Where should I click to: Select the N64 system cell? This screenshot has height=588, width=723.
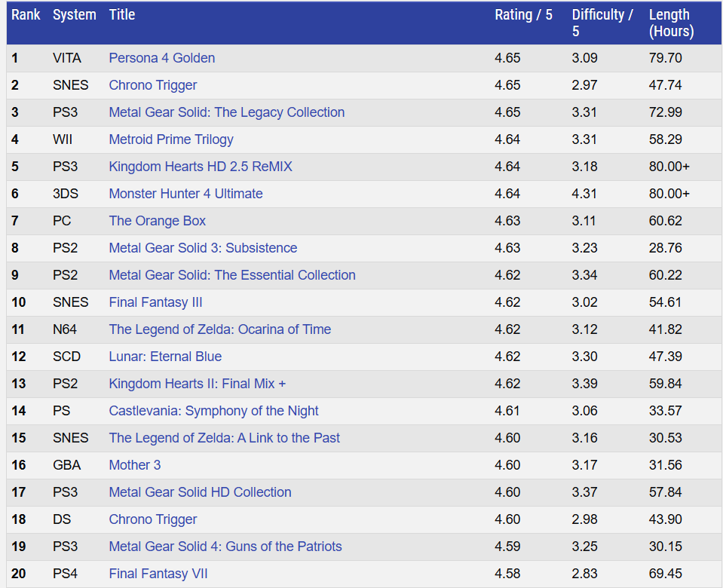65,329
